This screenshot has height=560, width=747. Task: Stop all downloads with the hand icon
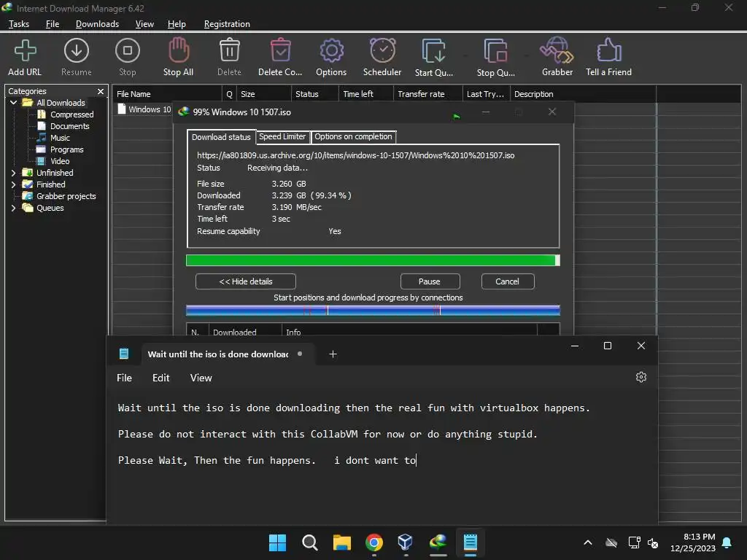[x=179, y=50]
